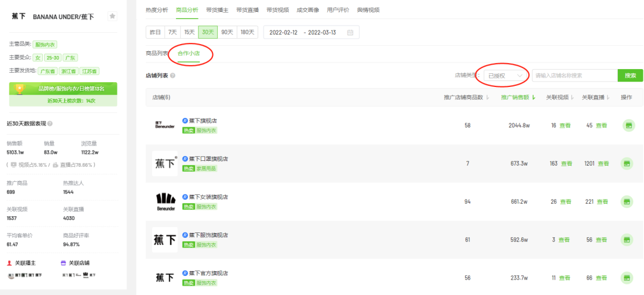Switch to 带货视频 tab
The width and height of the screenshot is (644, 295).
coord(277,10)
